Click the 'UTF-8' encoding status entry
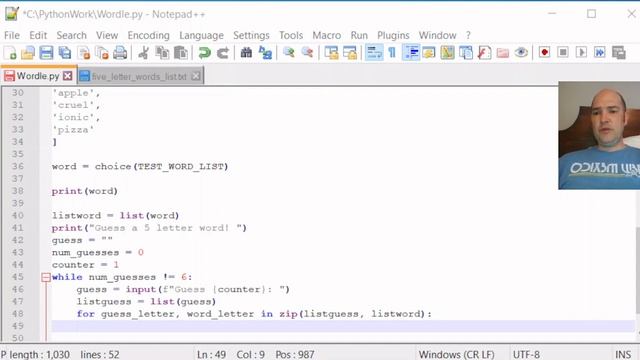 (x=526, y=354)
